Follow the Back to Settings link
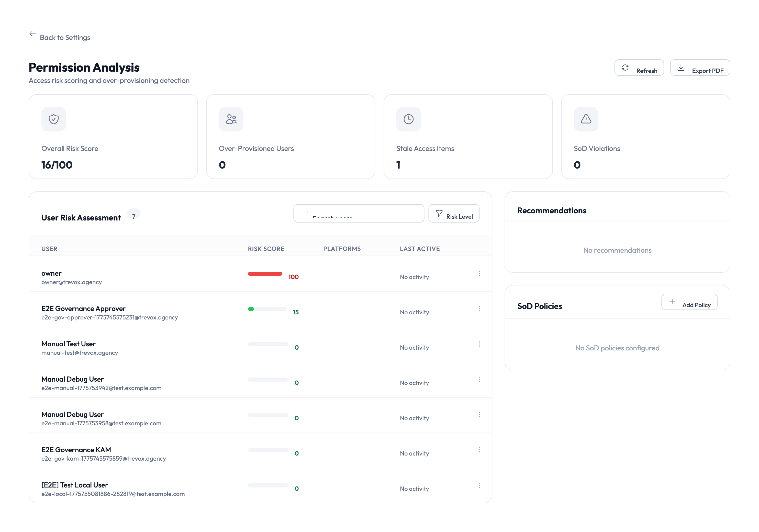The image size is (759, 532). click(65, 37)
